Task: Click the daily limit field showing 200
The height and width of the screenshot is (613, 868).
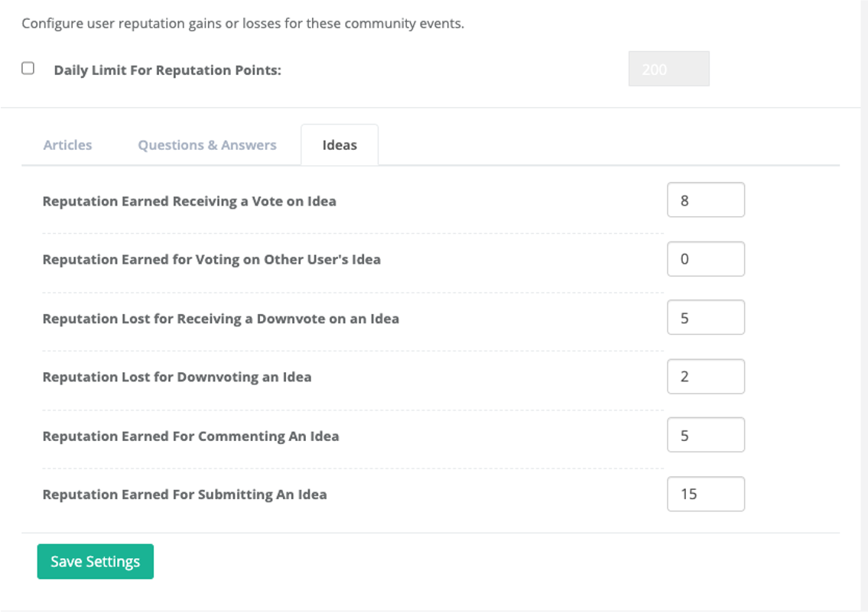Action: pos(668,70)
